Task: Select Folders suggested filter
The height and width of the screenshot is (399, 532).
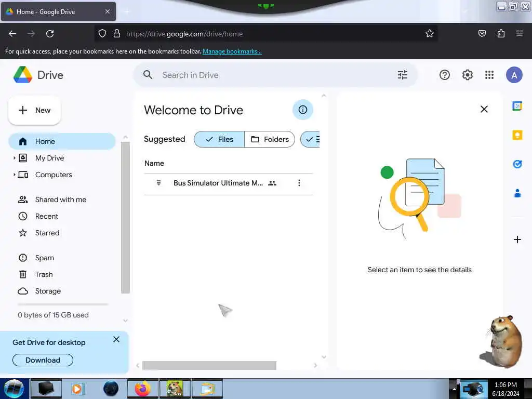Action: tap(270, 139)
